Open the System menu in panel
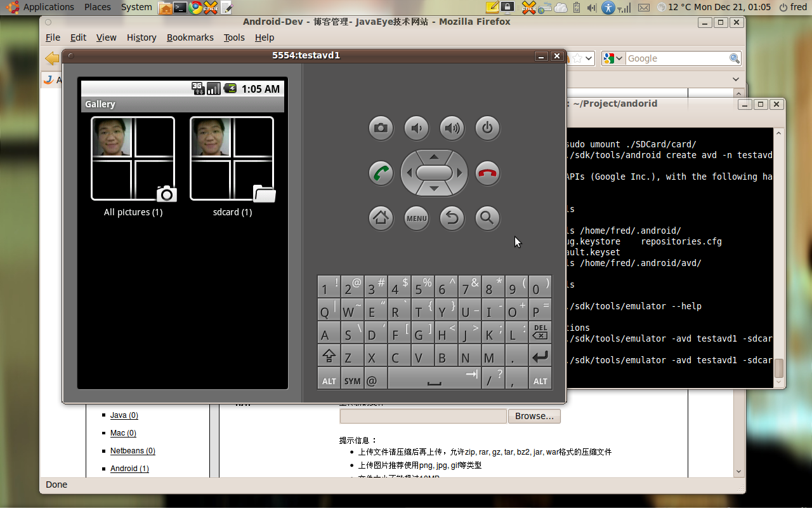Screen dimensions: 812x508 [136, 7]
